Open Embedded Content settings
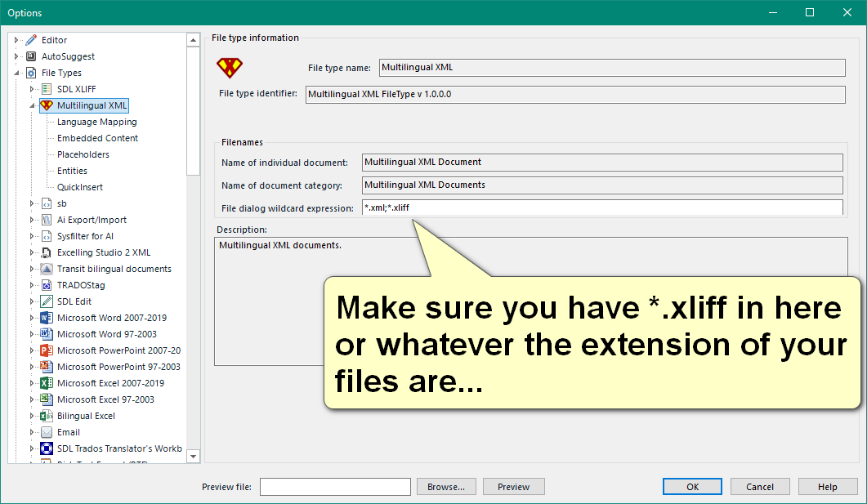 97,138
